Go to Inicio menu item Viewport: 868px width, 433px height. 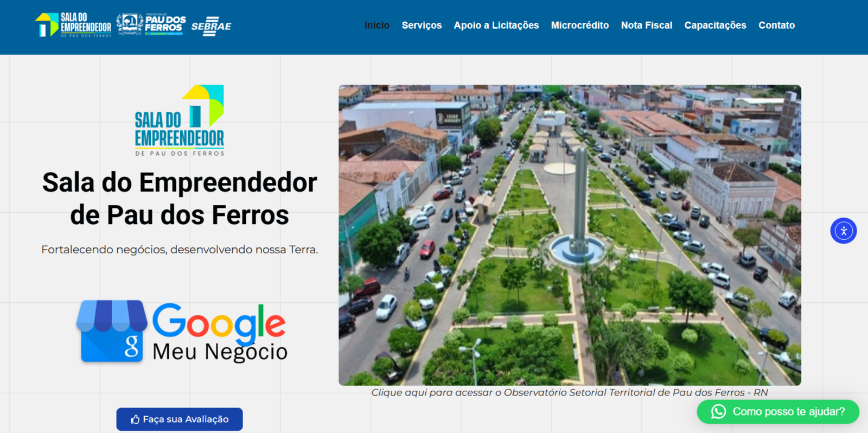coord(377,25)
